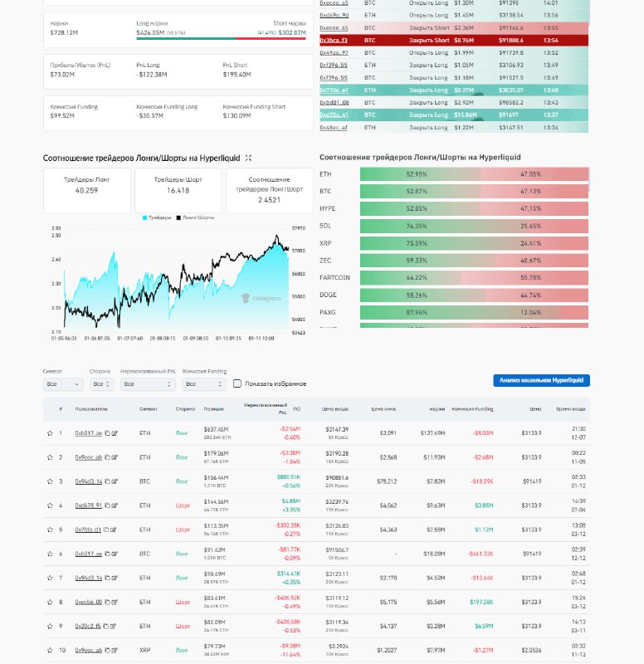Favorite the row 3 BTC position

(49, 481)
